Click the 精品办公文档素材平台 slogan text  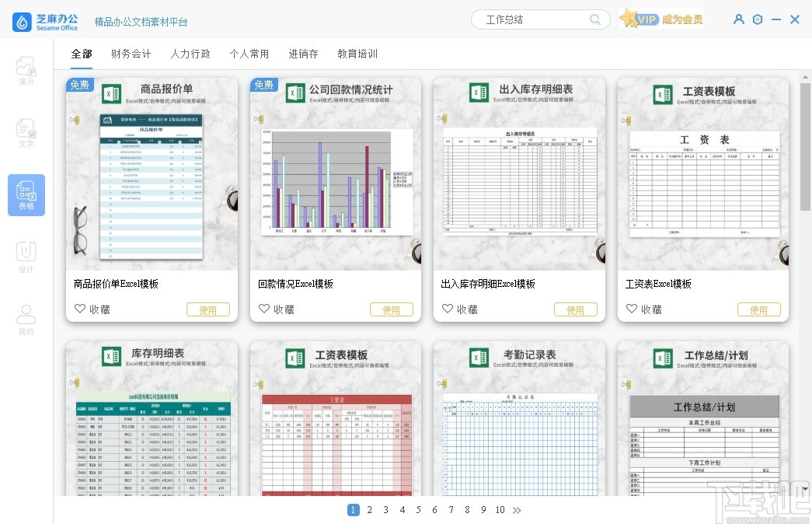tap(141, 22)
